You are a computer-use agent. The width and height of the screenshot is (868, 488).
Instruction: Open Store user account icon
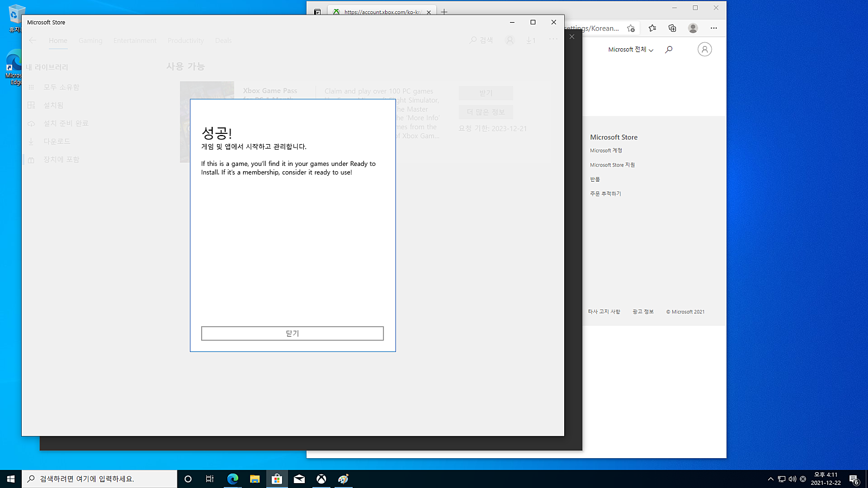tap(510, 40)
